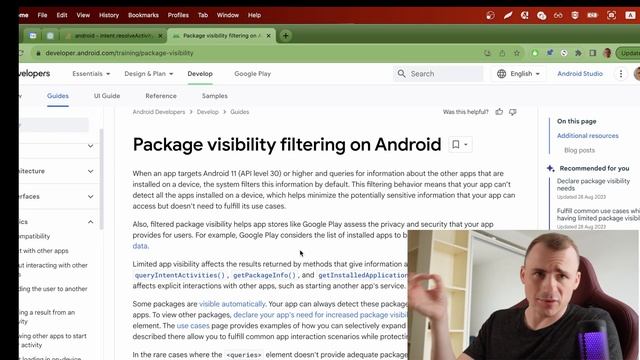Click the Android Developers breadcrumb
This screenshot has height=360, width=640.
tap(159, 112)
